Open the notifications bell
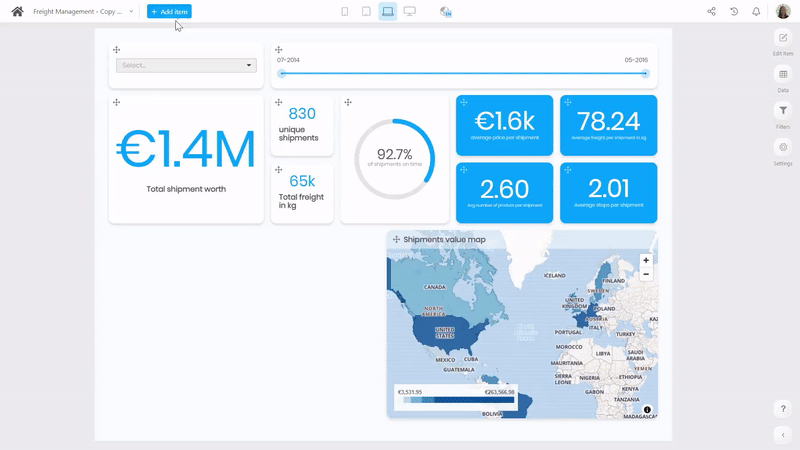Viewport: 800px width, 450px height. [756, 11]
